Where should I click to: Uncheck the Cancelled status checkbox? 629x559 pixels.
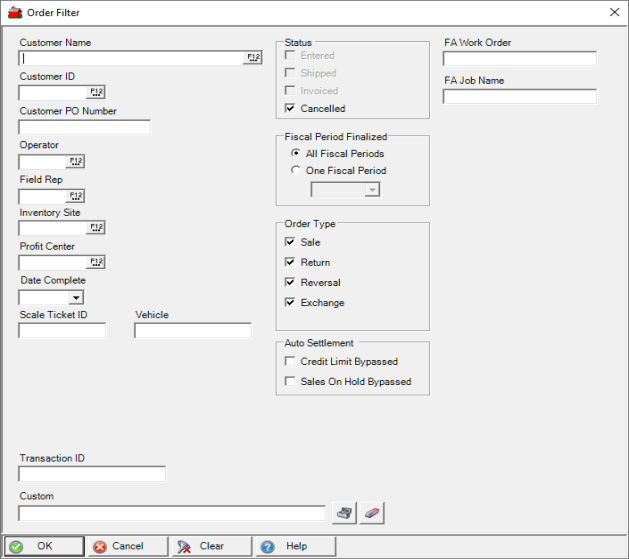[290, 109]
